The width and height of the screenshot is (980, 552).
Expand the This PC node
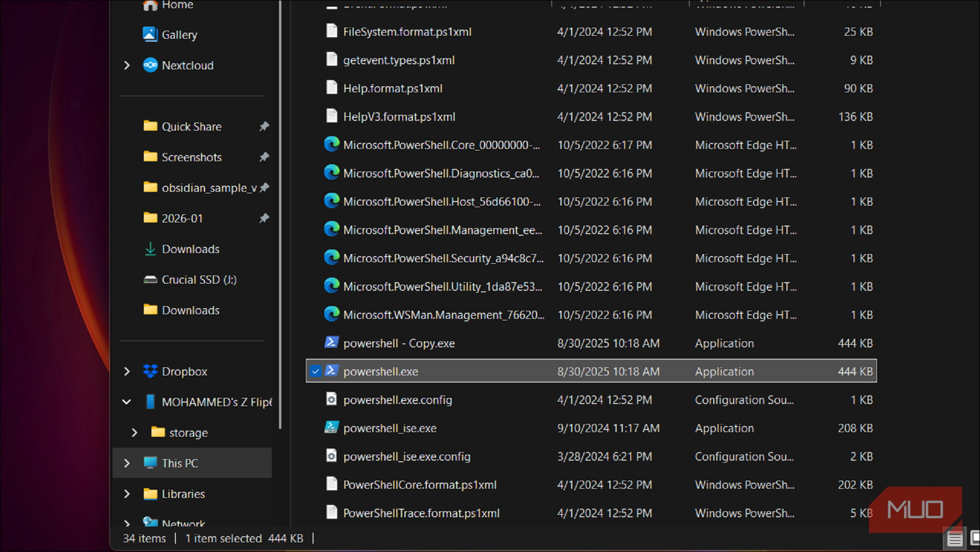coord(127,463)
